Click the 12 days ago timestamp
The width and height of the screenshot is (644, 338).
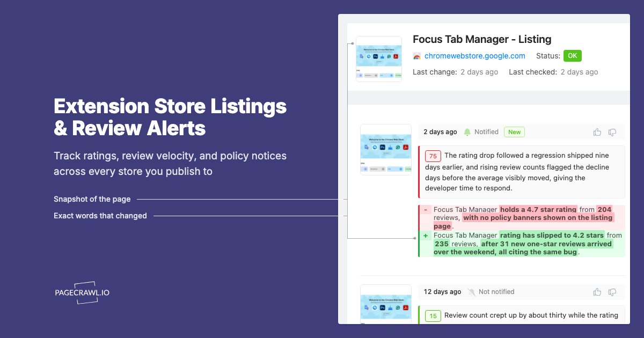[442, 292]
